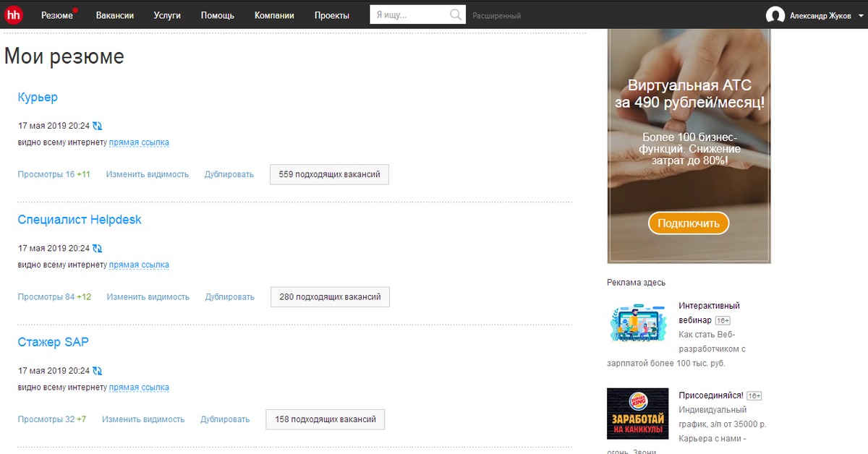This screenshot has width=868, height=454.
Task: Open the Вакансии menu item
Action: click(x=114, y=15)
